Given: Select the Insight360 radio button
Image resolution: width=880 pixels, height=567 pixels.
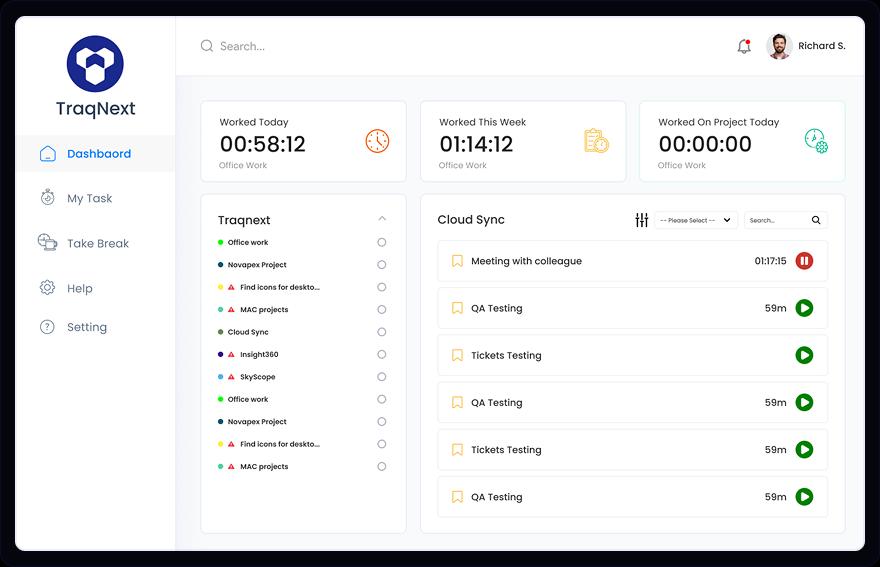Looking at the screenshot, I should 382,354.
